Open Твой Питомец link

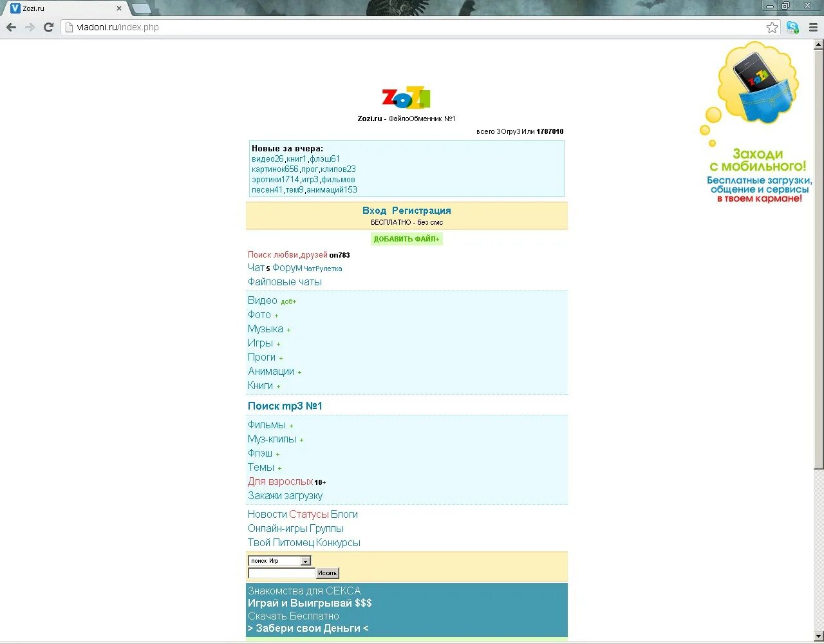281,542
